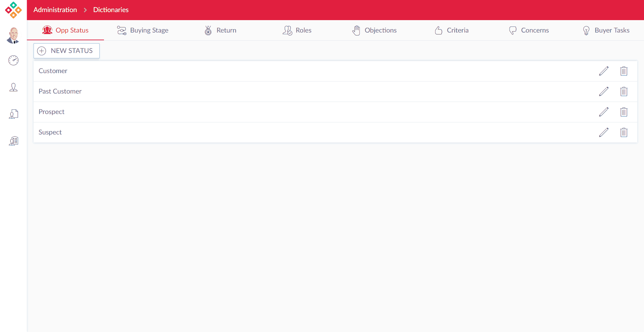The height and width of the screenshot is (332, 644).
Task: Click the app logo in the sidebar
Action: 13,10
